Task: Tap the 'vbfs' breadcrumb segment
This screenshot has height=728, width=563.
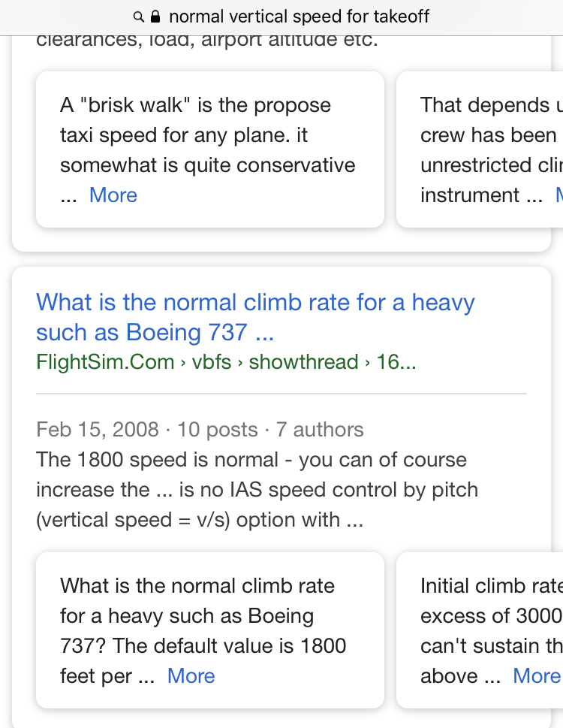Action: click(x=212, y=361)
